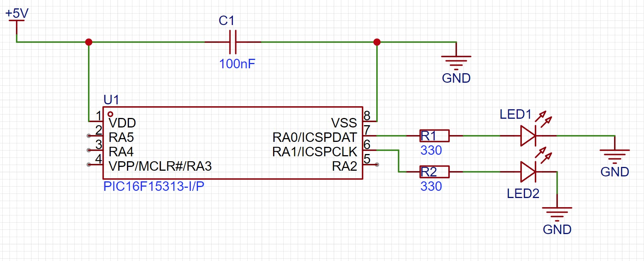Select the RA1/ICSPCLK pin label

tap(315, 152)
